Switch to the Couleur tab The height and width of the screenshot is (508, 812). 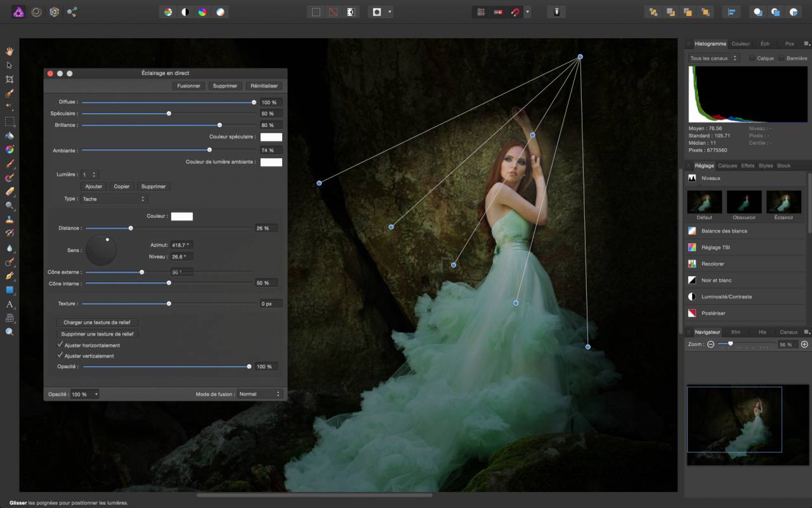[740, 44]
